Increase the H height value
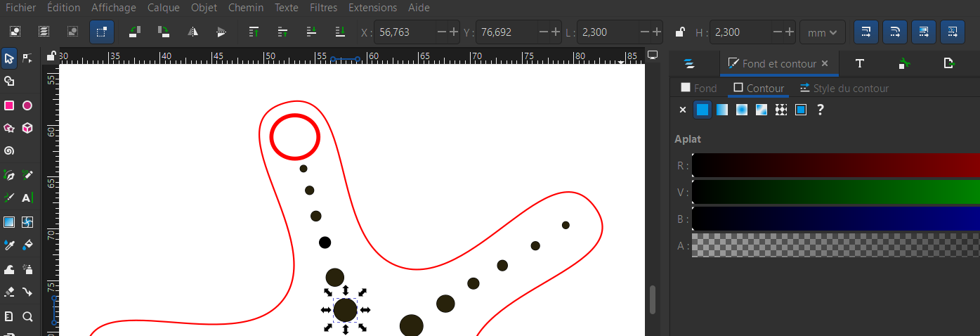 pos(789,32)
